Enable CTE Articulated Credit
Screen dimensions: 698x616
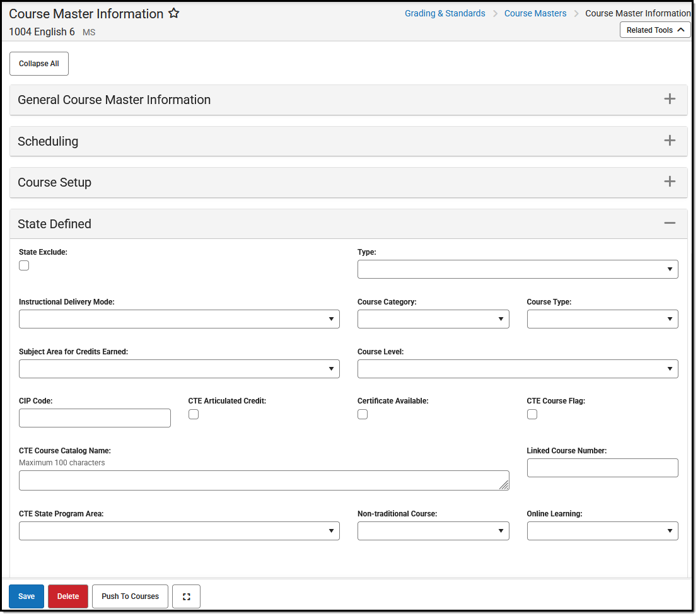tap(193, 414)
